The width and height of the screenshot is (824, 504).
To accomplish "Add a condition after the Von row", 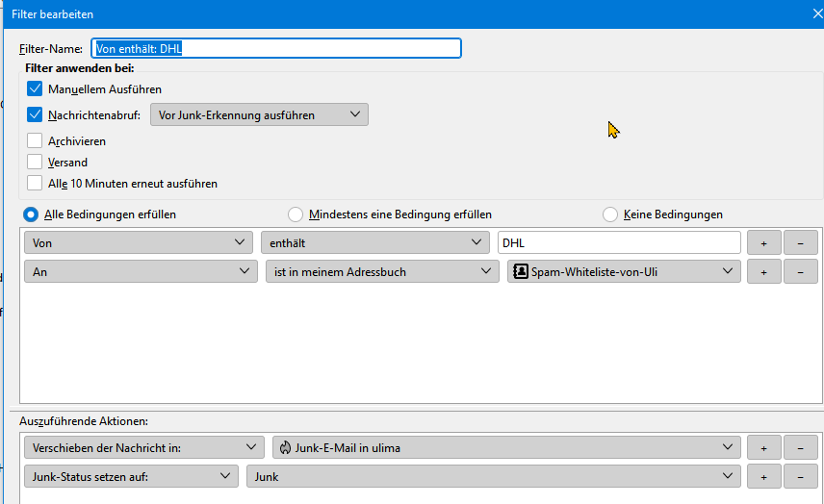I will [x=763, y=243].
